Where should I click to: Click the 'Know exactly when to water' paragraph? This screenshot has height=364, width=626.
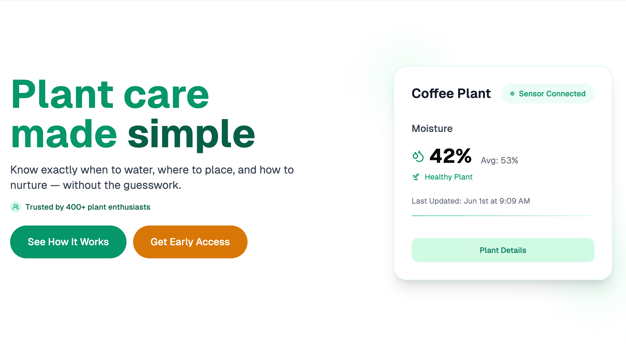tap(152, 177)
